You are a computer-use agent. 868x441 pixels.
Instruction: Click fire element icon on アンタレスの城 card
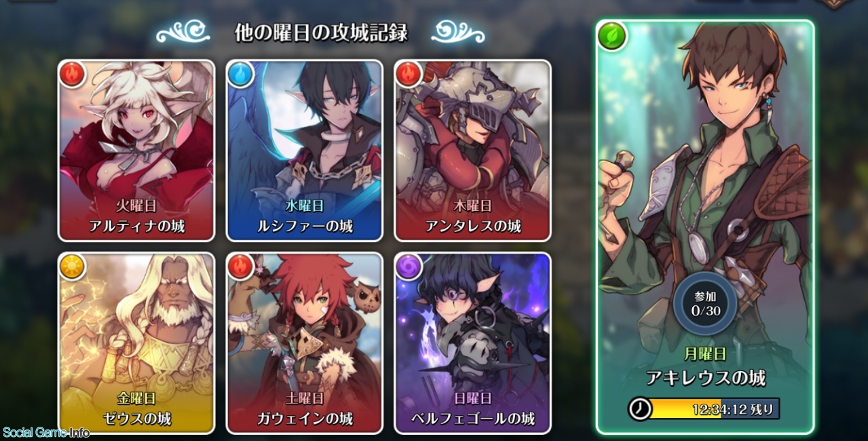pos(408,74)
